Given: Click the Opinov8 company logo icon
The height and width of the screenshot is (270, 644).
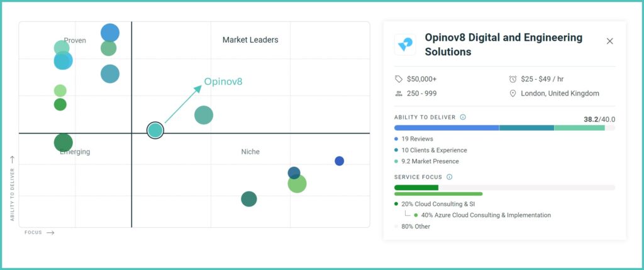Looking at the screenshot, I should (405, 44).
